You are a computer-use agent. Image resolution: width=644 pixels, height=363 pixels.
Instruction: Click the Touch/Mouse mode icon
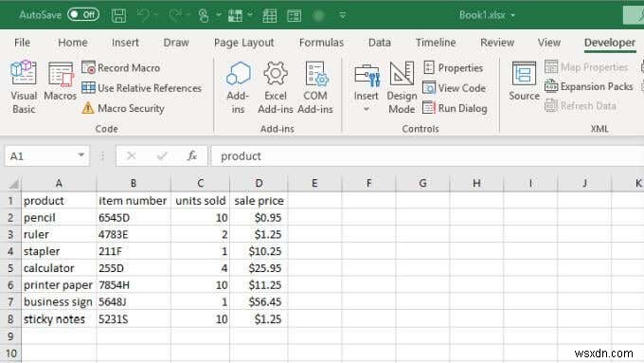204,15
